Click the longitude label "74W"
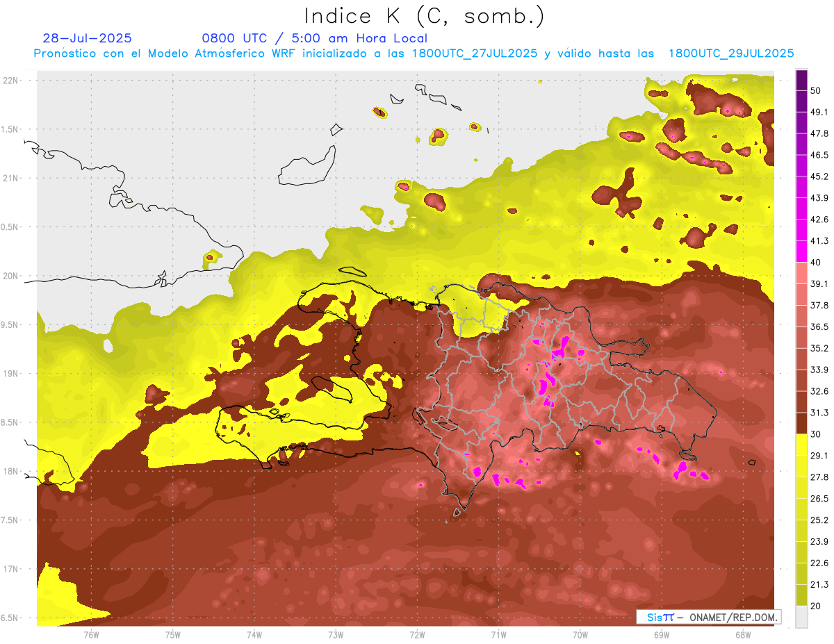Viewport: 834px width, 644px height. point(254,635)
